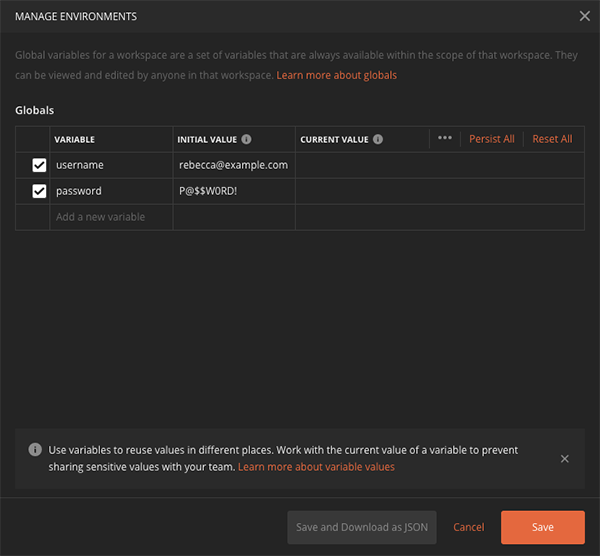
Task: Open Learn more about variable values link
Action: [316, 467]
